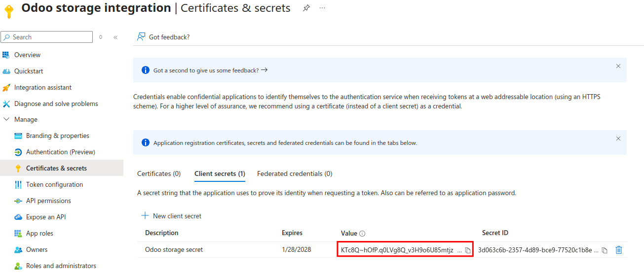Select the 3d063c6b Secret ID text
The height and width of the screenshot is (276, 644).
(x=535, y=250)
